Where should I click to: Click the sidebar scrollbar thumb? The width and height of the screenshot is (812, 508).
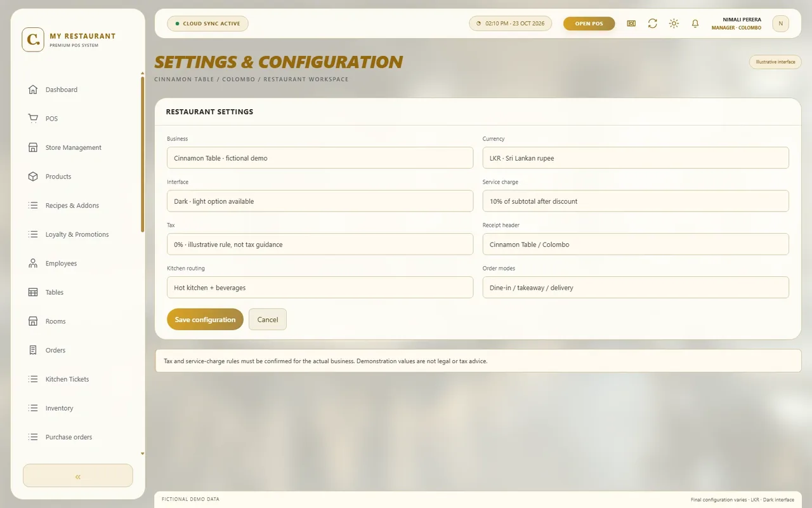pos(143,154)
